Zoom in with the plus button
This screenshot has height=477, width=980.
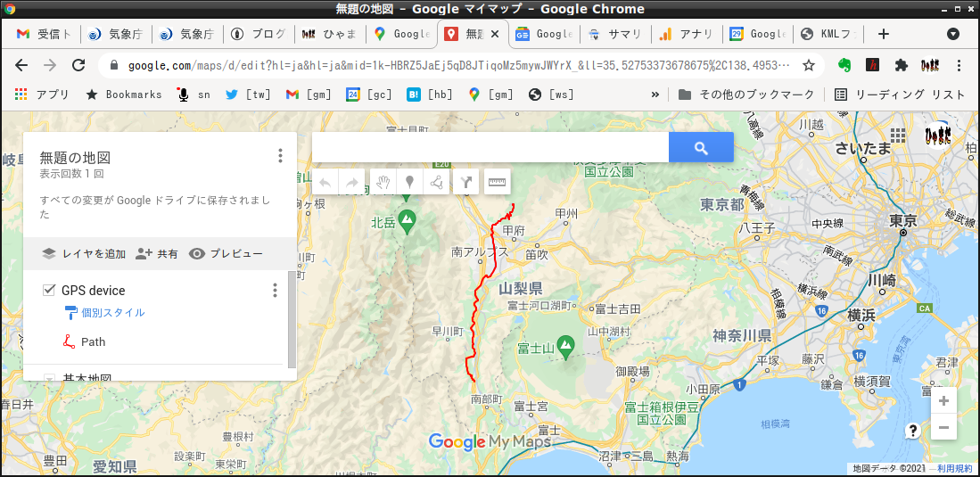pyautogui.click(x=943, y=400)
